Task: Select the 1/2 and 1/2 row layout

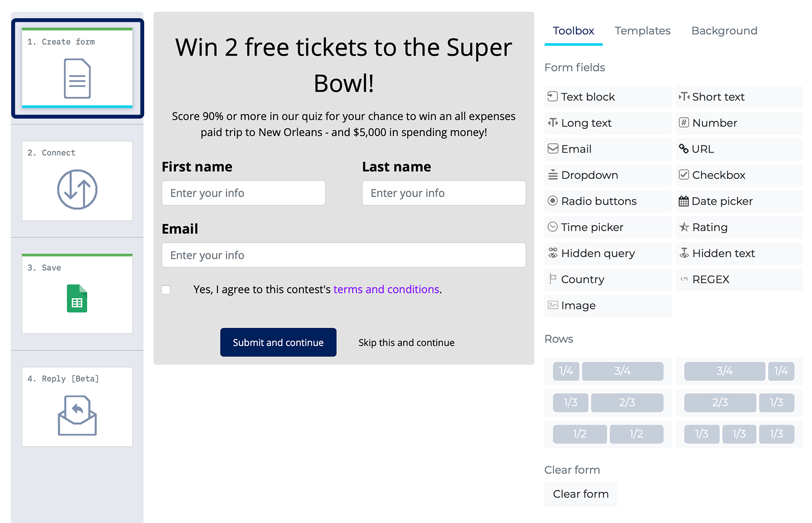Action: (x=608, y=434)
